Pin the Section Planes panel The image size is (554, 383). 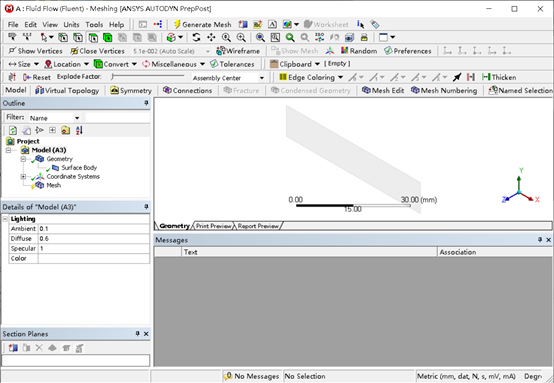pos(137,334)
